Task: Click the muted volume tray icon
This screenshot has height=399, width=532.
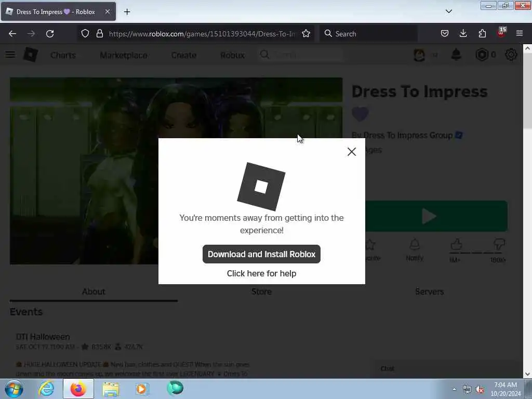Action: (480, 390)
